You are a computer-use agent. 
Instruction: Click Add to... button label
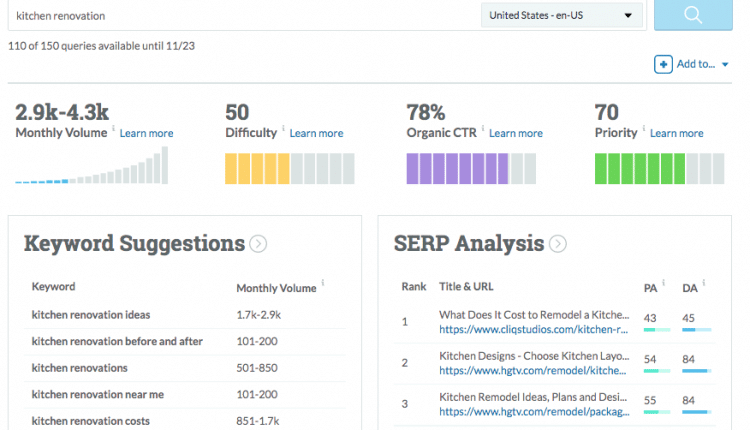695,64
